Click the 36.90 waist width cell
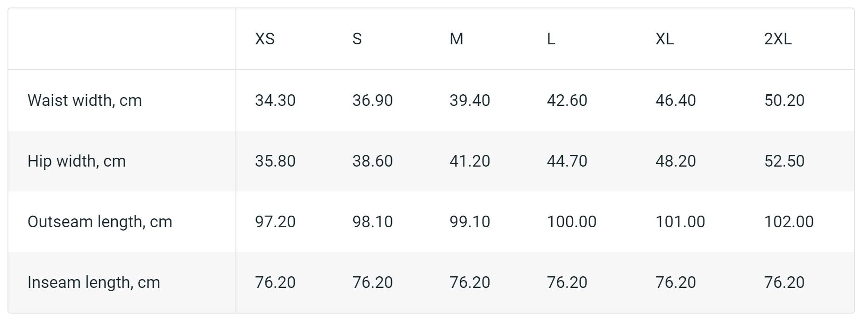Image resolution: width=868 pixels, height=322 pixels. (372, 100)
